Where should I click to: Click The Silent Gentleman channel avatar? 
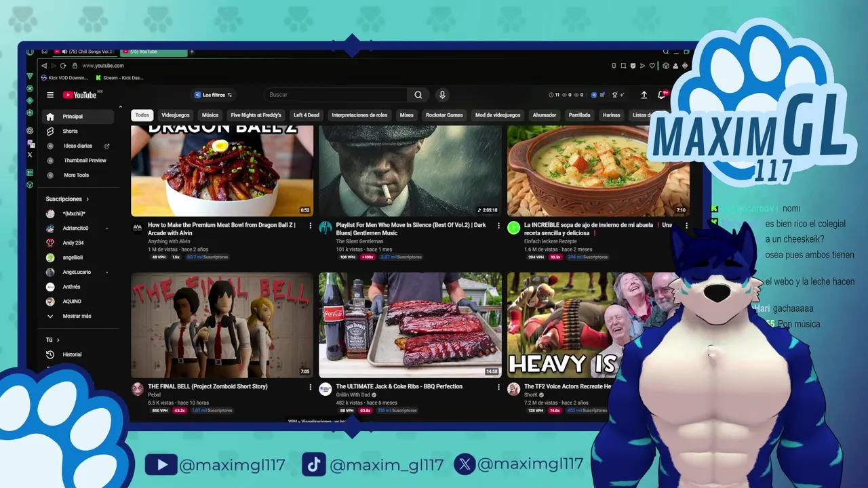325,228
